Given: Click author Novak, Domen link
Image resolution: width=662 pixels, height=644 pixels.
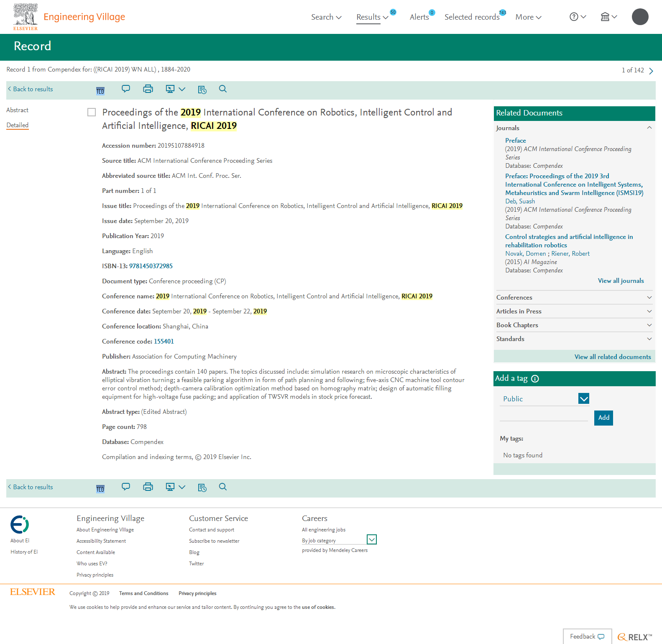Looking at the screenshot, I should 525,254.
